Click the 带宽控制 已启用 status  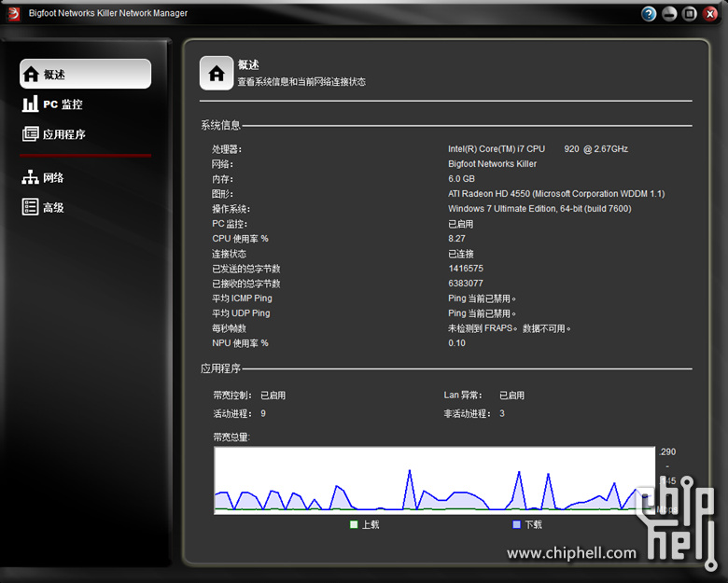click(273, 396)
